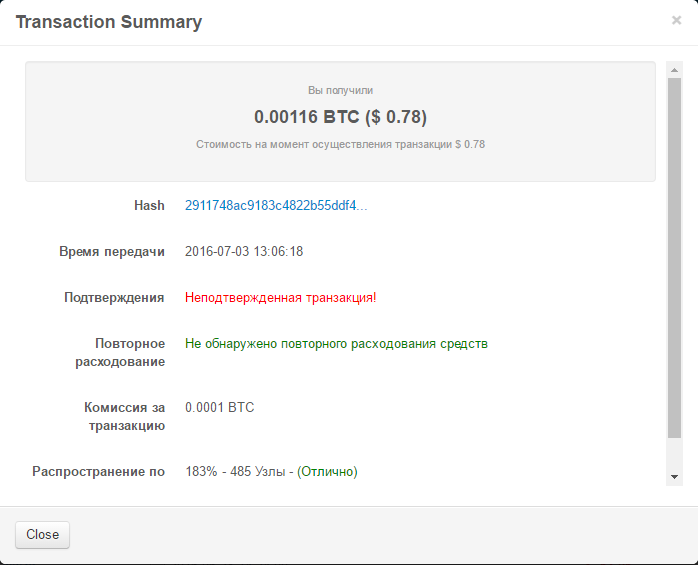698x565 pixels.
Task: Click the 0.0001 BTC fee value
Action: pyautogui.click(x=220, y=407)
